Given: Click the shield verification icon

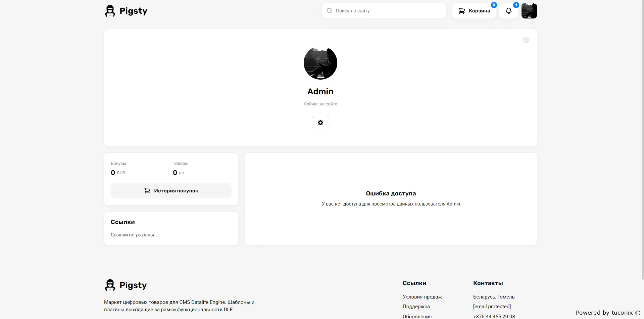Looking at the screenshot, I should (x=526, y=40).
